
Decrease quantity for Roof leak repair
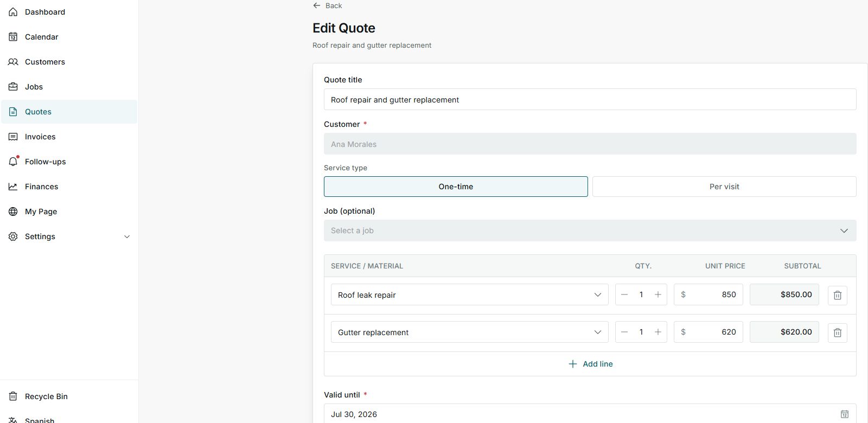point(624,294)
